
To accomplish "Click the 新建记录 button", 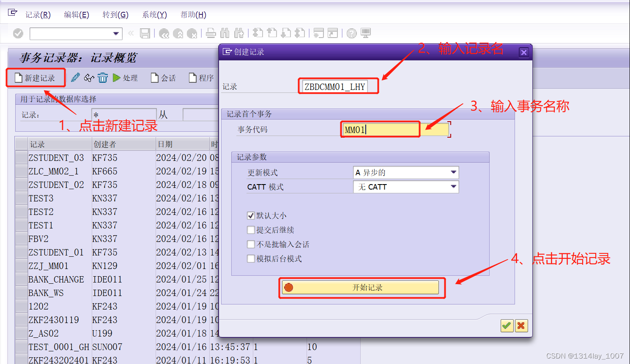I will click(36, 78).
